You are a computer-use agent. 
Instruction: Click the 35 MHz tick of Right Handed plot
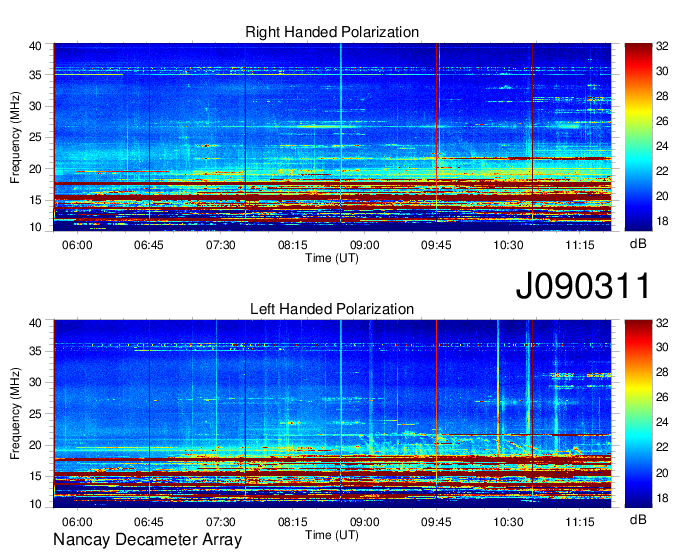click(35, 75)
